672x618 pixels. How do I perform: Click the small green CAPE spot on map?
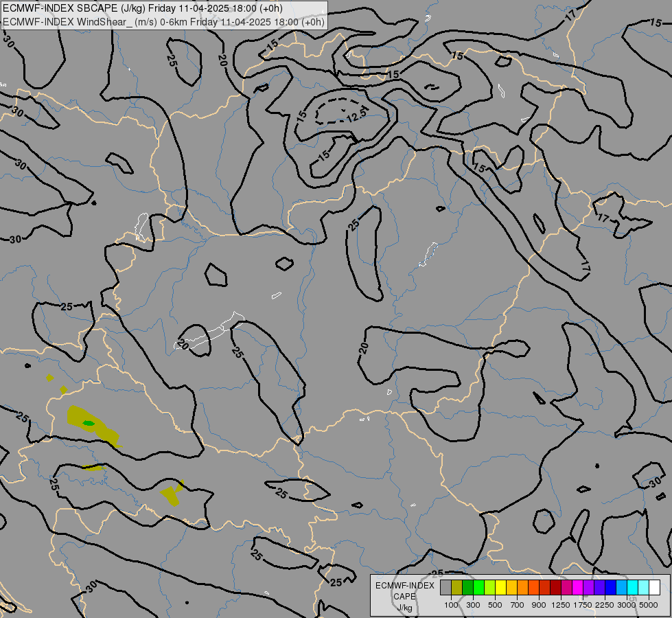point(89,423)
